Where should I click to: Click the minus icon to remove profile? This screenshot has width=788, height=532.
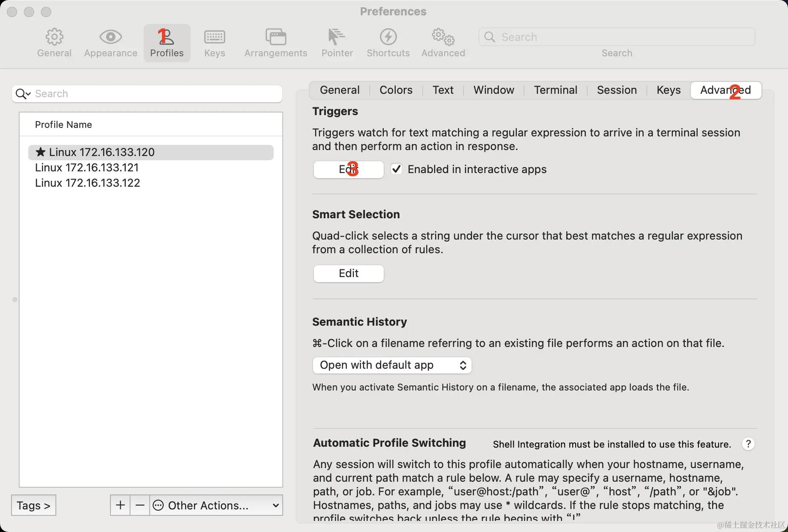[140, 505]
